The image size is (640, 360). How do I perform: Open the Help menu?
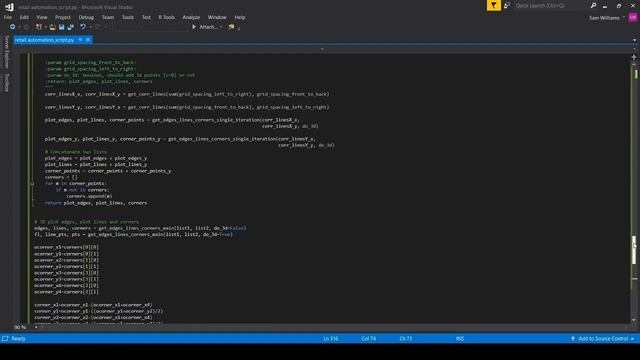coord(240,17)
